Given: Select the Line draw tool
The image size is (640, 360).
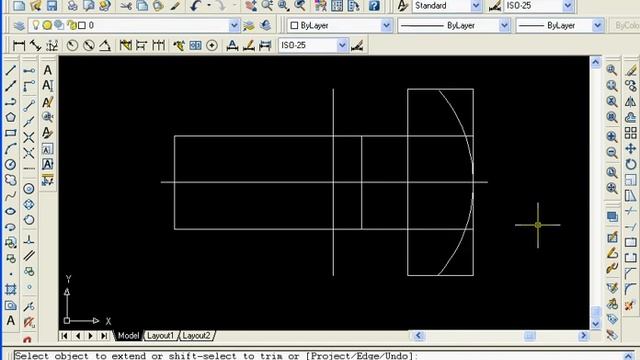Looking at the screenshot, I should point(11,70).
